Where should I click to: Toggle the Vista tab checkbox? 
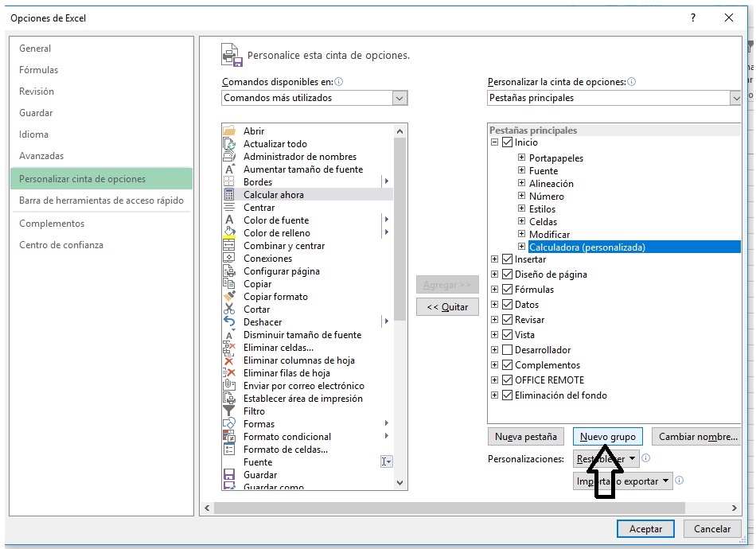507,335
